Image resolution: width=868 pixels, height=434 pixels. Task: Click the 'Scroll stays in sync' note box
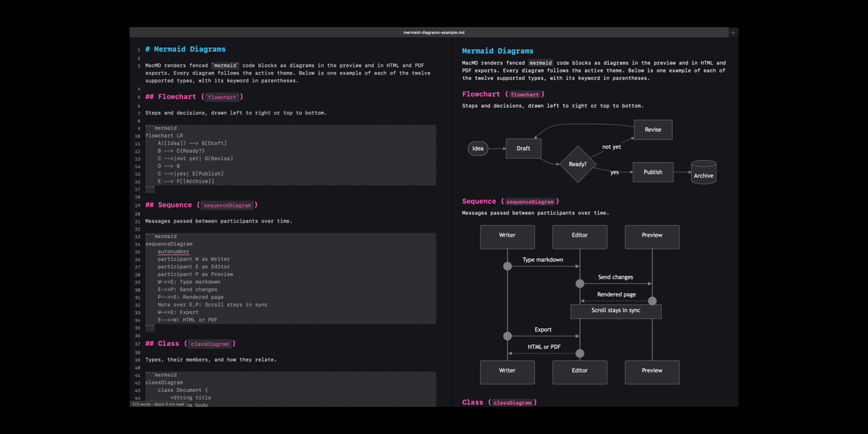(616, 311)
